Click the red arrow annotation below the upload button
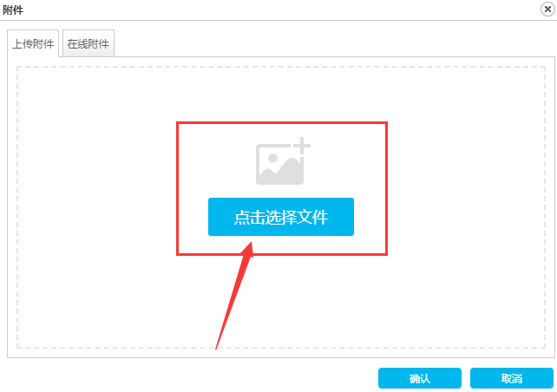 [x=234, y=296]
